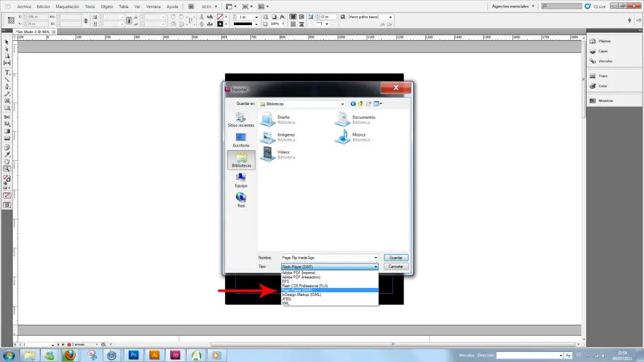Open Escritorio in the dialog sidebar
The image size is (644, 362).
(x=241, y=140)
